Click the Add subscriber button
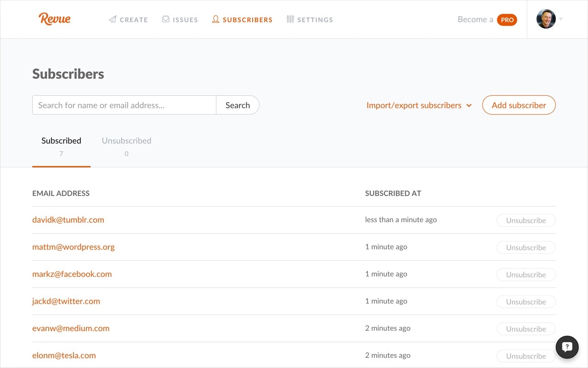588x368 pixels. coord(519,105)
